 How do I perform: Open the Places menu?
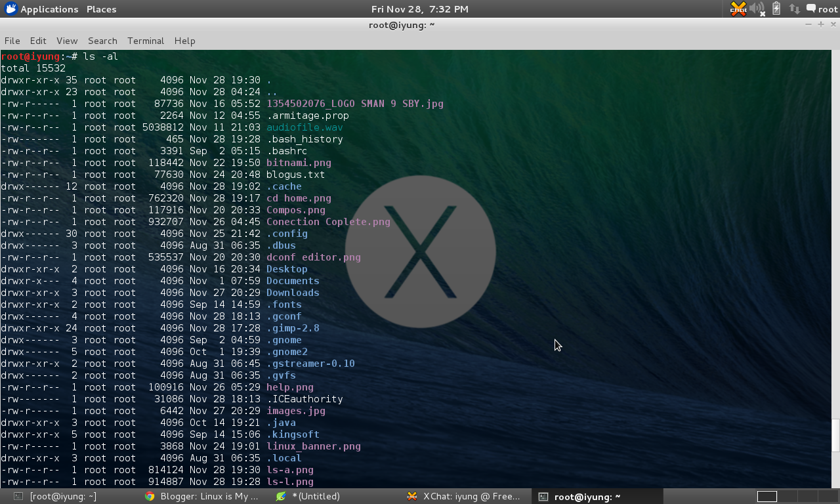tap(102, 9)
